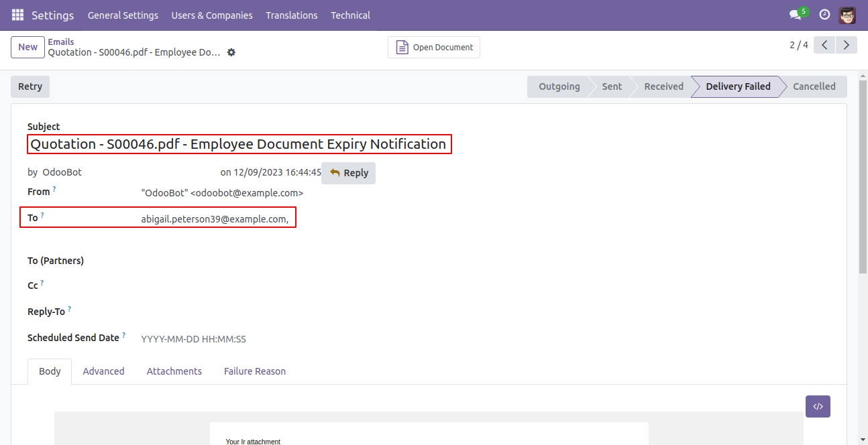This screenshot has width=868, height=445.
Task: Show help tooltip for Scheduled Send Date
Action: [123, 336]
